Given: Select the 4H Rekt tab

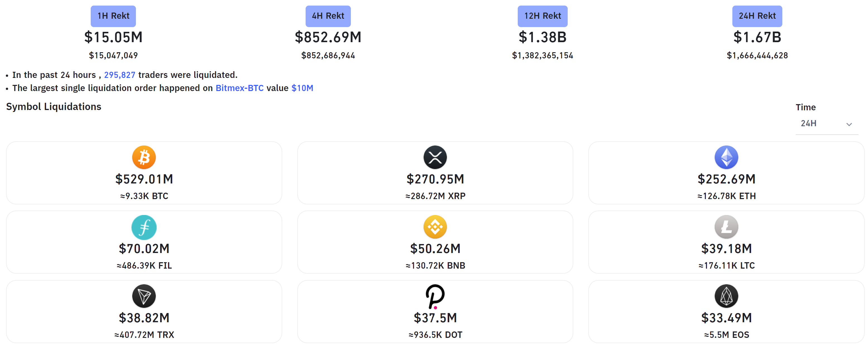Looking at the screenshot, I should pyautogui.click(x=328, y=16).
